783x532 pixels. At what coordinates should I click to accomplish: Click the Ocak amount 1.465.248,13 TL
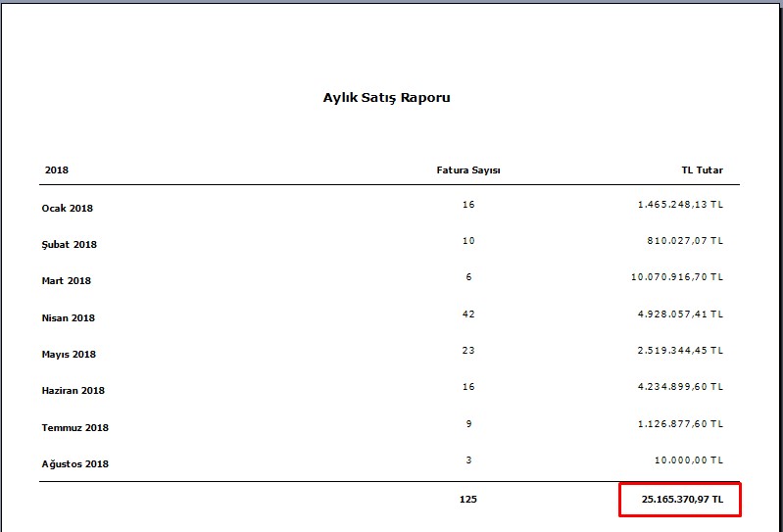(x=679, y=205)
